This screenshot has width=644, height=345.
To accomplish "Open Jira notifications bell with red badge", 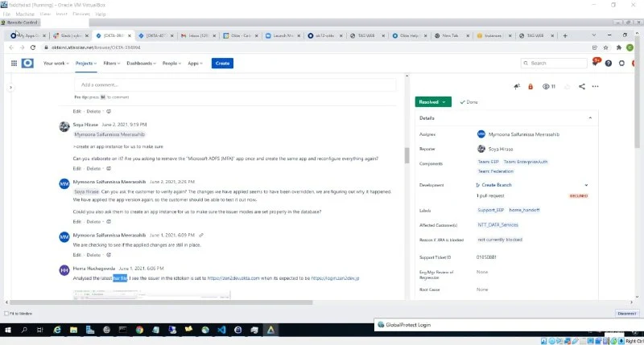I will click(595, 63).
